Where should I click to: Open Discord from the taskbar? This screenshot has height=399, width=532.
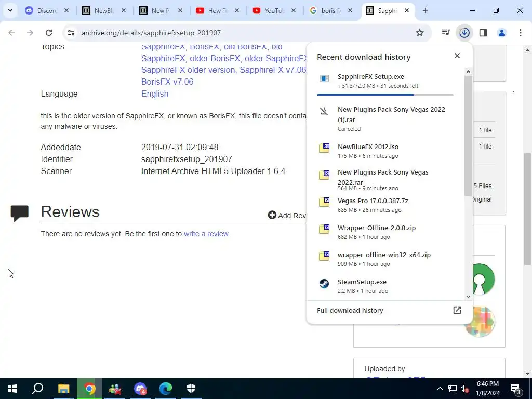pyautogui.click(x=140, y=389)
